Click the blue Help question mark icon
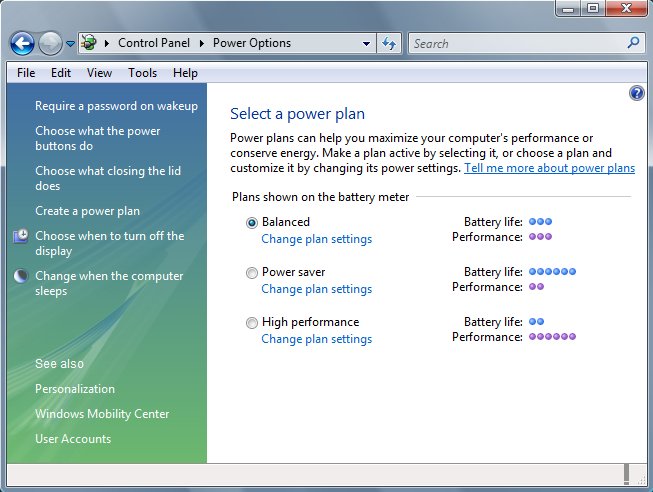Screen dimensions: 653x492 coord(637,93)
